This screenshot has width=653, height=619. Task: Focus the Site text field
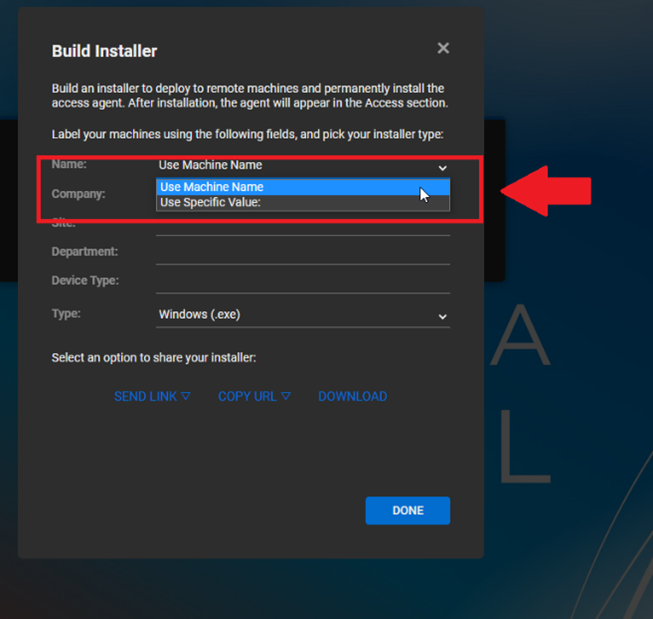point(302,226)
